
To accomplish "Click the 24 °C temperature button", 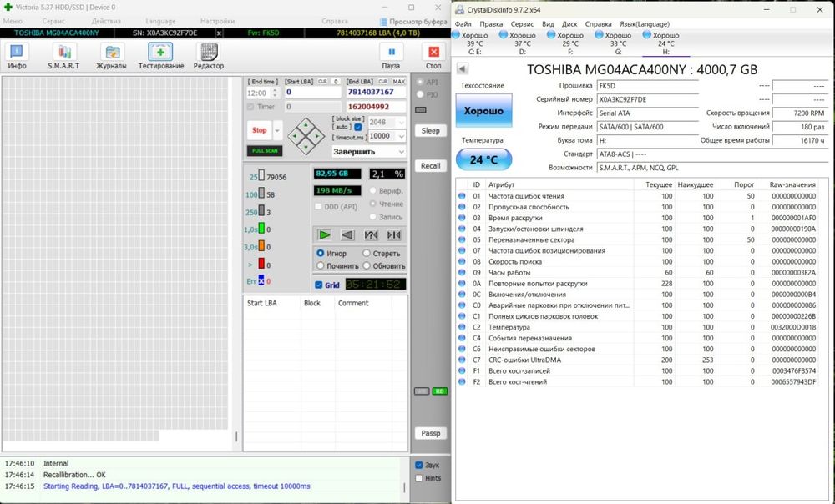I will [483, 159].
